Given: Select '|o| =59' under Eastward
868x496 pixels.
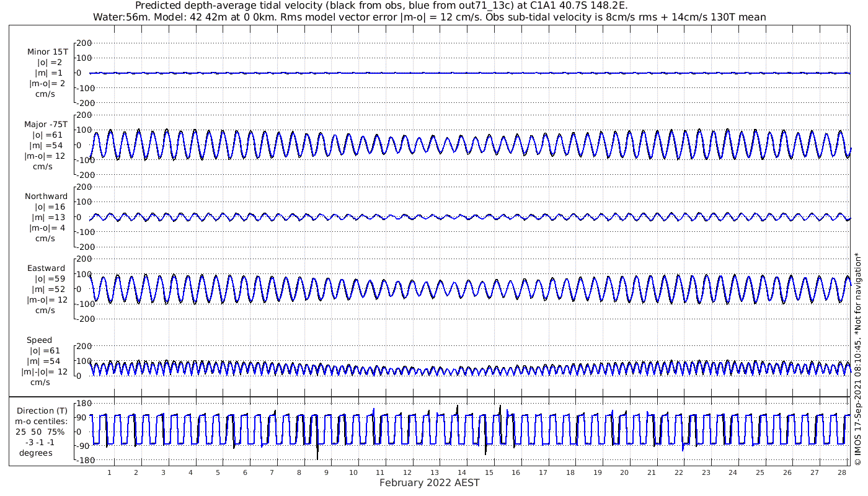Looking at the screenshot, I should point(50,279).
